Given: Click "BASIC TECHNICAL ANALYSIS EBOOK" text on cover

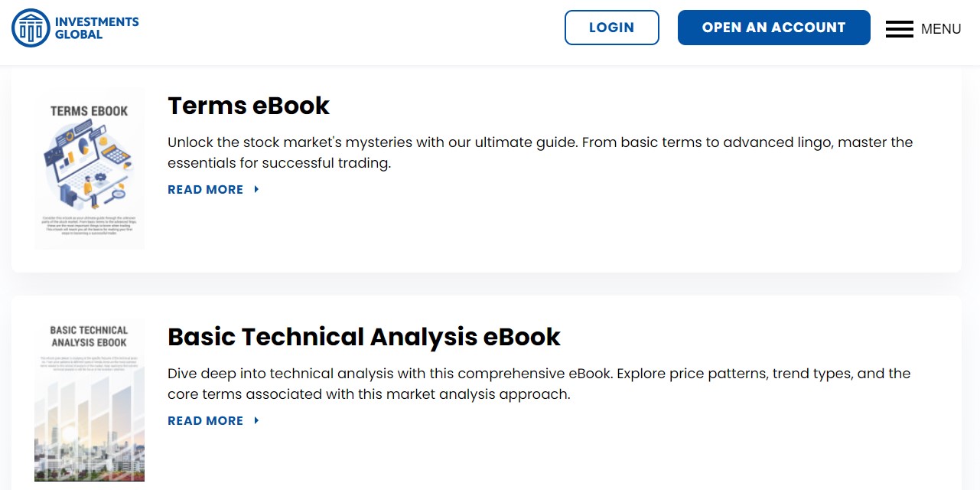Looking at the screenshot, I should [89, 337].
